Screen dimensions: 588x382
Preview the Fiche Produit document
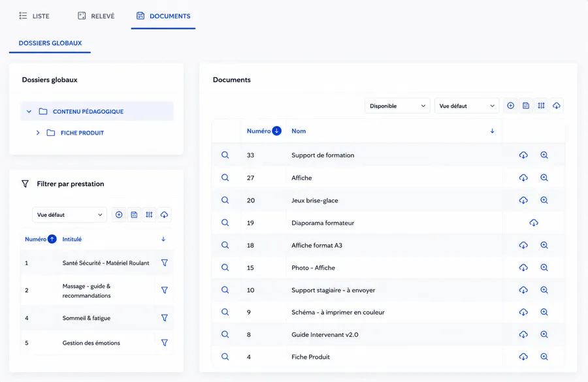[x=544, y=357]
